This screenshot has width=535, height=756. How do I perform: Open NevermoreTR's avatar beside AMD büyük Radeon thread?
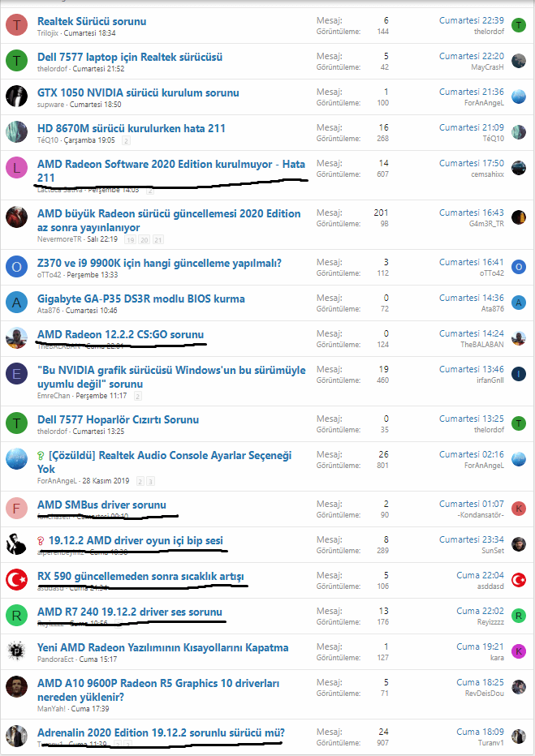(x=16, y=217)
